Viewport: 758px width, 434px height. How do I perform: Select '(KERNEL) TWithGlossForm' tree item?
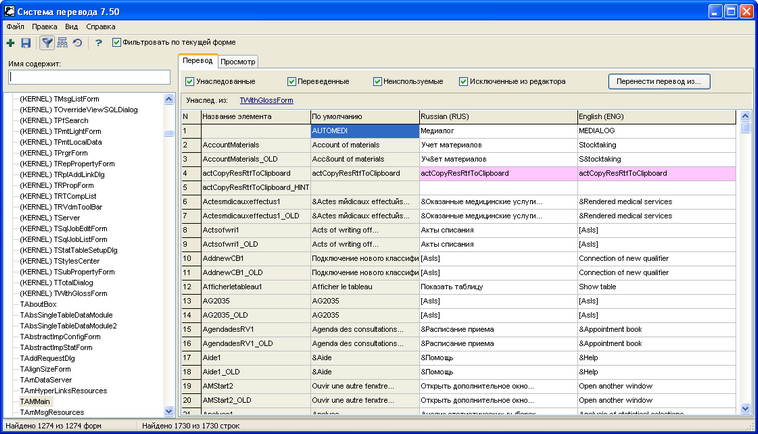(x=63, y=294)
